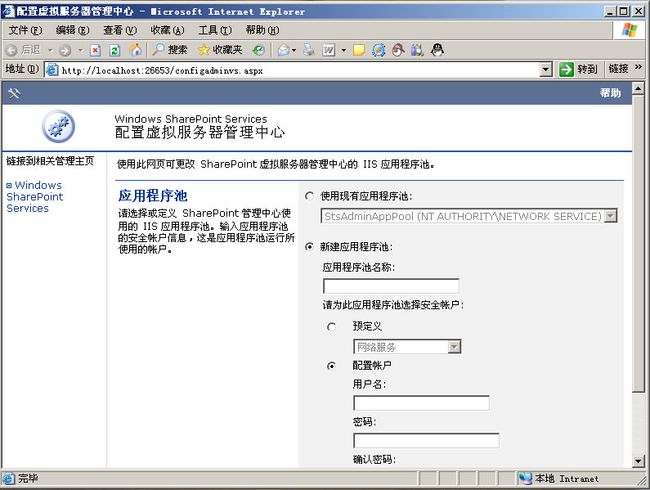The width and height of the screenshot is (650, 490).
Task: Select 新建应用程序池 radio button
Action: click(309, 247)
